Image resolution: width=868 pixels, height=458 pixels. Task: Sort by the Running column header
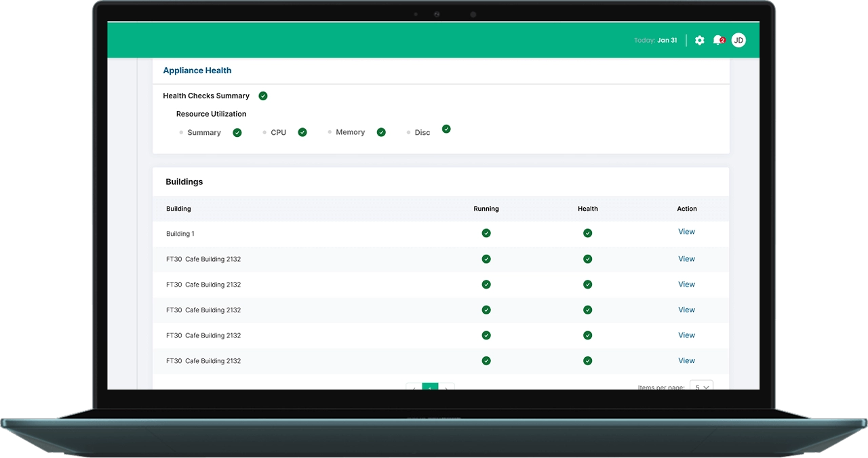(486, 209)
